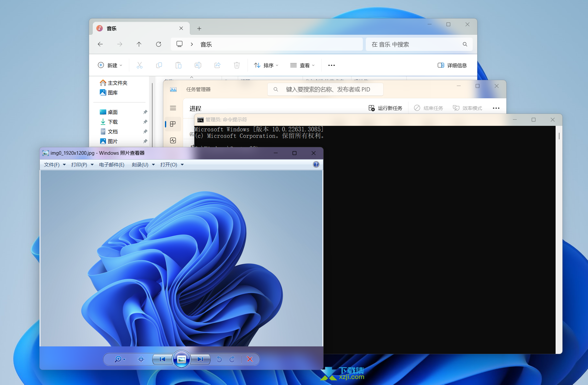Expand the 排序 sort dropdown
The image size is (588, 385).
pos(266,65)
